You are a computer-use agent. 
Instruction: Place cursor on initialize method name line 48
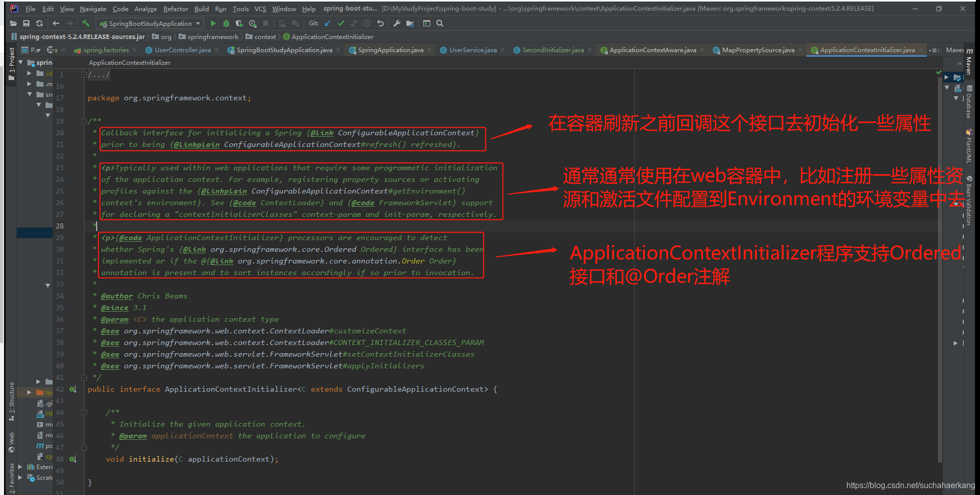pos(151,459)
